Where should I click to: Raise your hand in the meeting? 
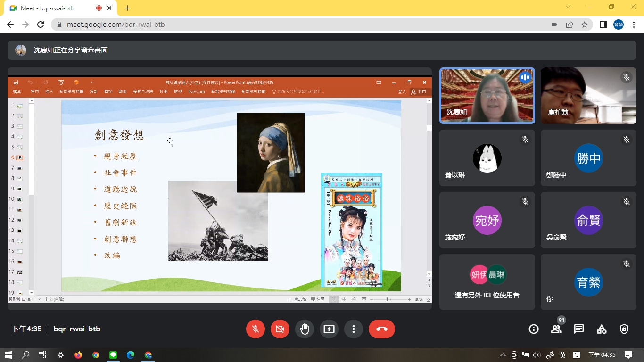(305, 329)
